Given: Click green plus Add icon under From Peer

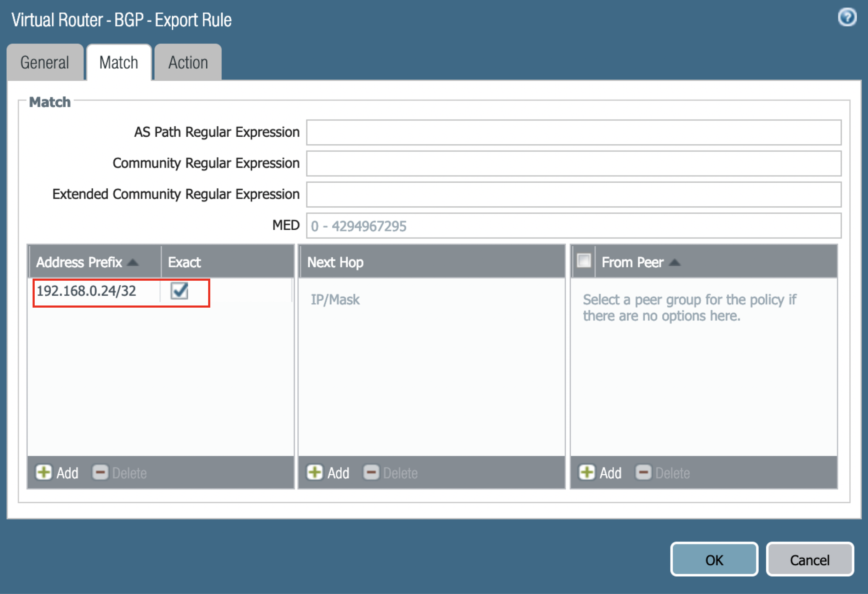Looking at the screenshot, I should point(587,473).
